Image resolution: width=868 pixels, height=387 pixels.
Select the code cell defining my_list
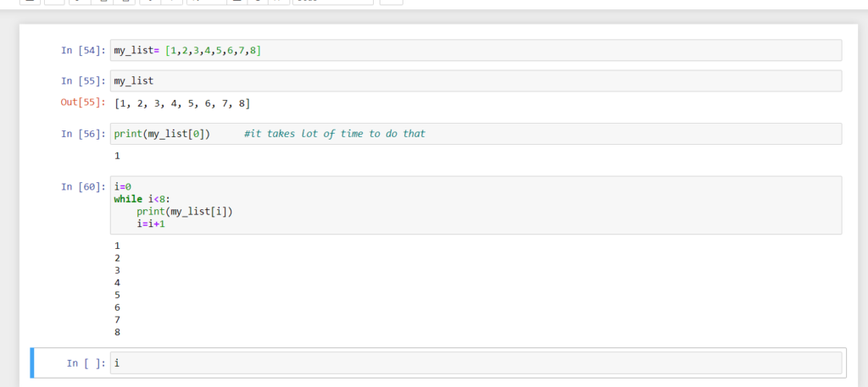(x=476, y=50)
